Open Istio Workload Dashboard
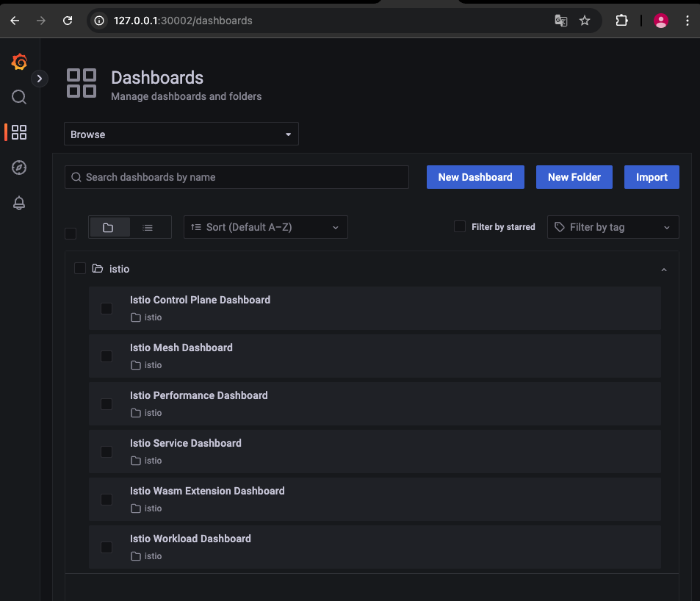Screen dimensions: 700x601 pos(190,539)
